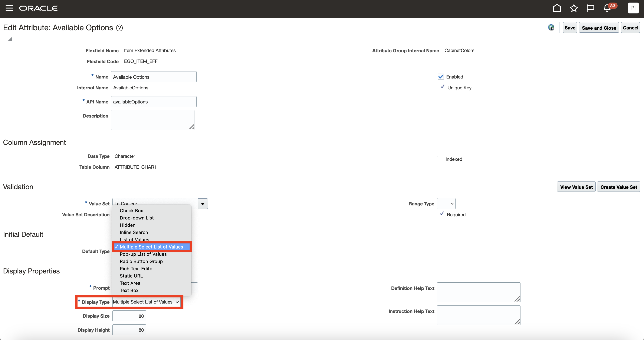Go to the Home icon

pos(557,8)
